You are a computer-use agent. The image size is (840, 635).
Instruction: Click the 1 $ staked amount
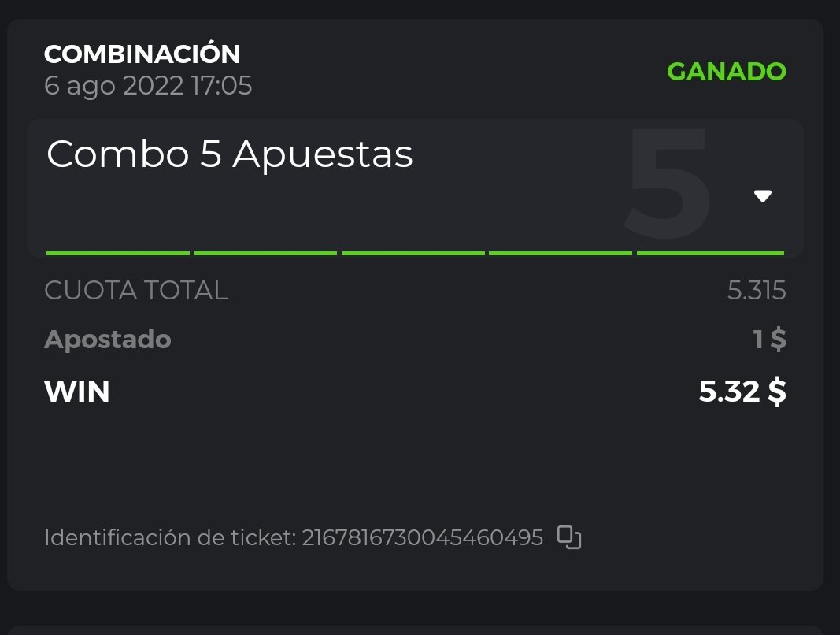(768, 340)
